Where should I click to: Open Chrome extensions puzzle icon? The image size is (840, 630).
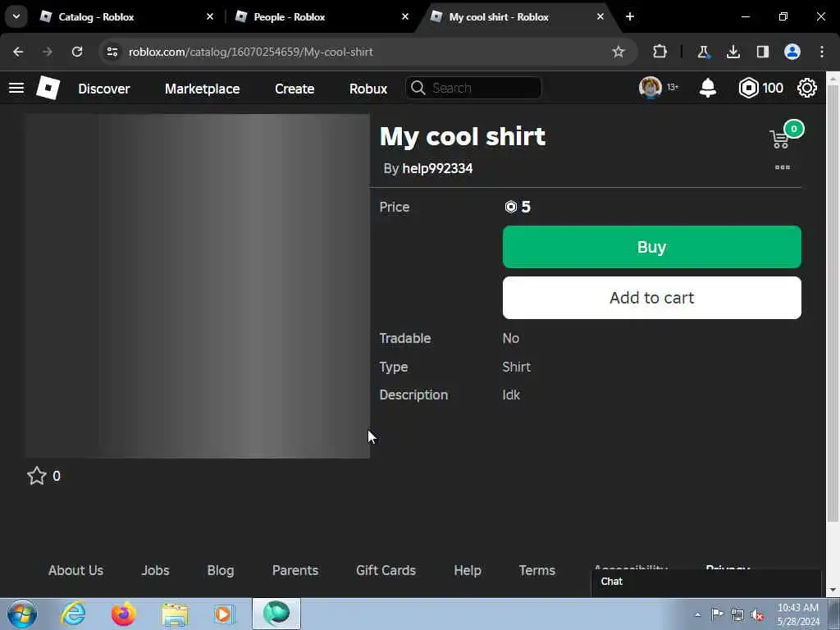click(660, 52)
